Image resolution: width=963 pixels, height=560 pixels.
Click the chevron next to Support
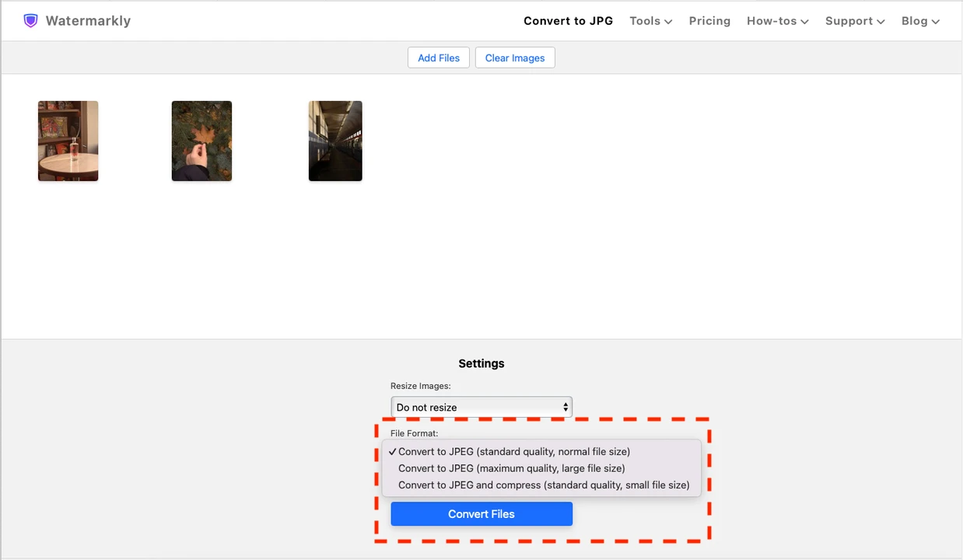(x=881, y=22)
